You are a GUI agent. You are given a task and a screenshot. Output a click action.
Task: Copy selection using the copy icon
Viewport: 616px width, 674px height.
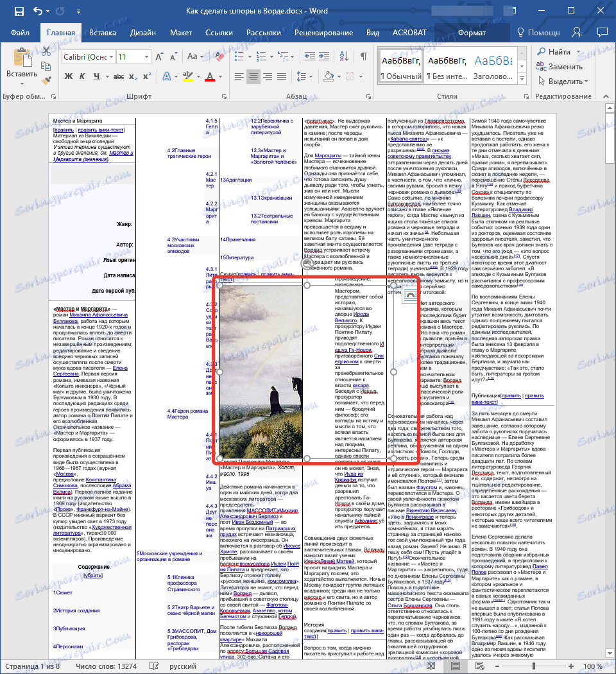pyautogui.click(x=46, y=65)
